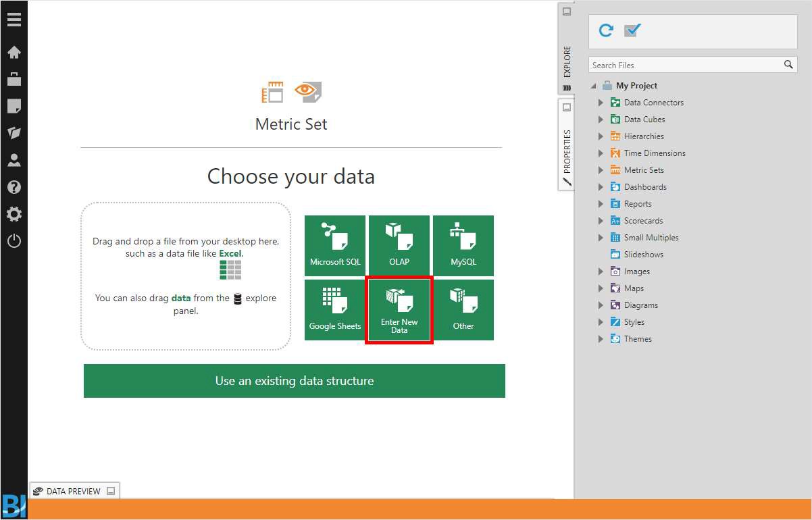The image size is (812, 520).
Task: Collapse the My Project tree node
Action: pos(593,85)
